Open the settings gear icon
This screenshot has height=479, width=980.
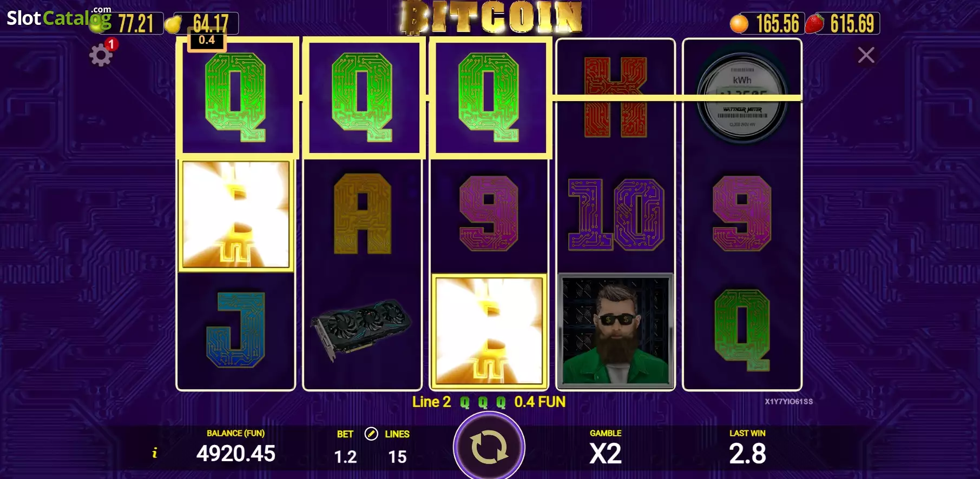[x=101, y=55]
